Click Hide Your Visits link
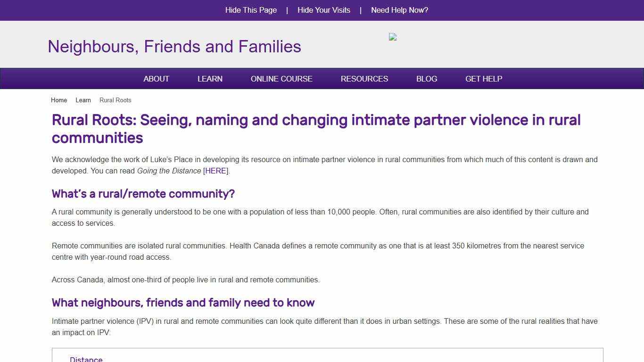The height and width of the screenshot is (362, 644). (x=324, y=10)
